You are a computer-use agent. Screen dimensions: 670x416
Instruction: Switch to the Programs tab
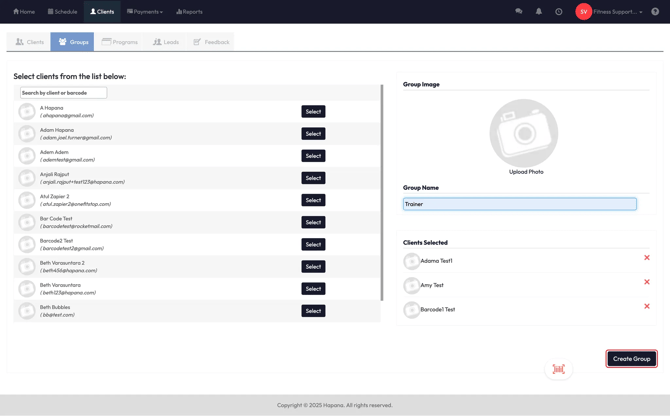(120, 42)
